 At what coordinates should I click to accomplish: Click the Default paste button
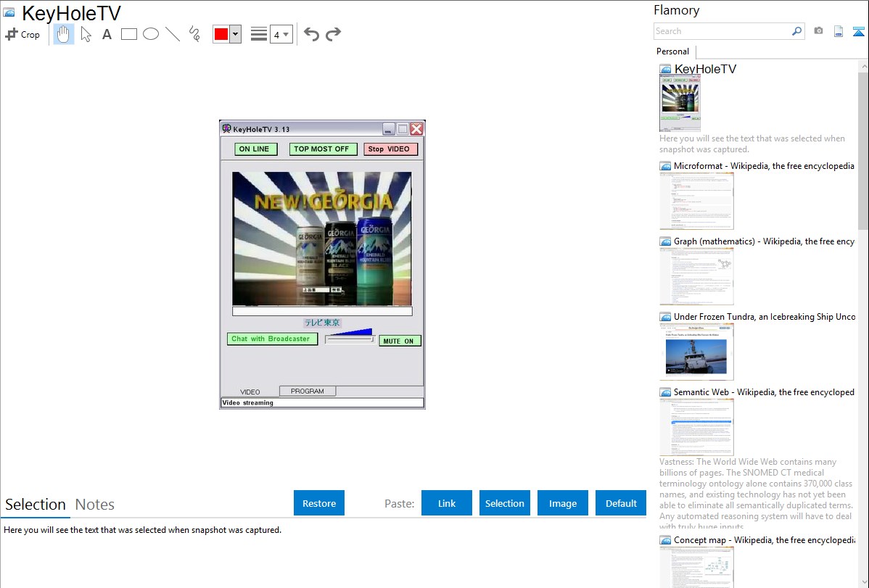pyautogui.click(x=621, y=503)
